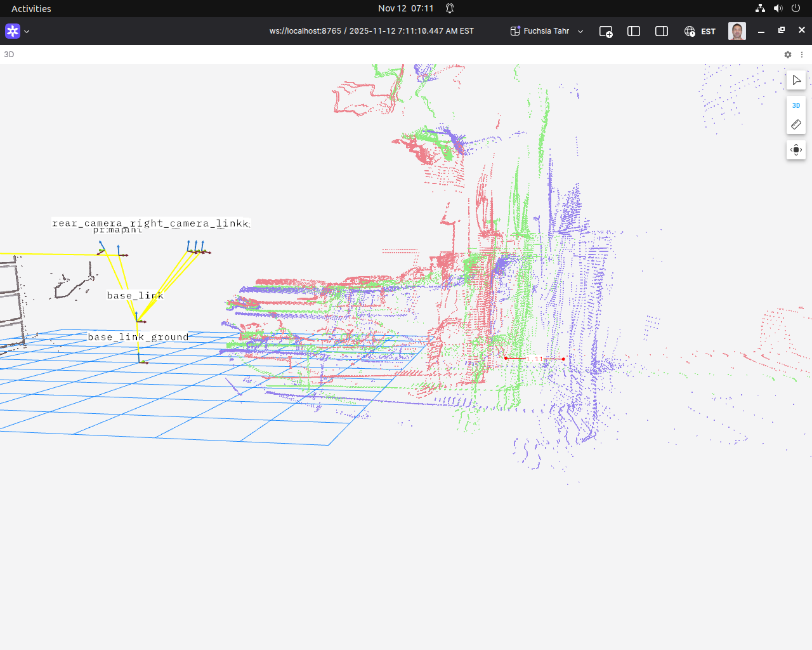Image resolution: width=812 pixels, height=650 pixels.
Task: Select the measure distance ruler tool
Action: [x=796, y=124]
